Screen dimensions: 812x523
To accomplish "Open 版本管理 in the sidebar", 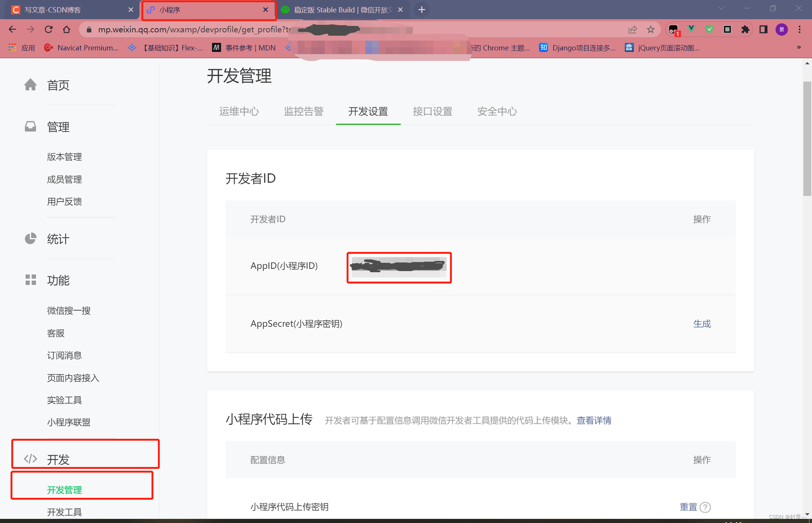I will [x=64, y=157].
